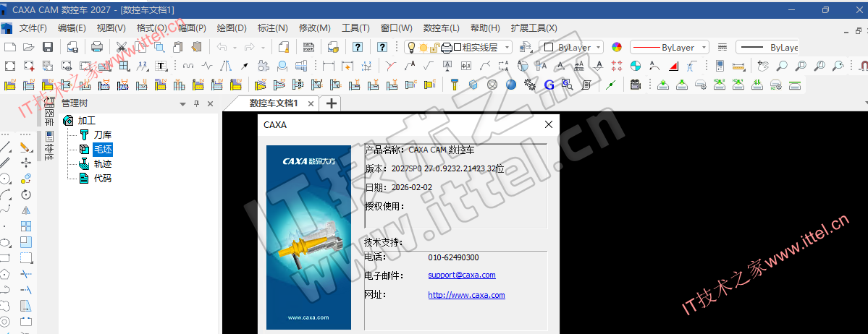Cut selection with the scissors icon
Screen dimensions: 868x334
tap(122, 48)
